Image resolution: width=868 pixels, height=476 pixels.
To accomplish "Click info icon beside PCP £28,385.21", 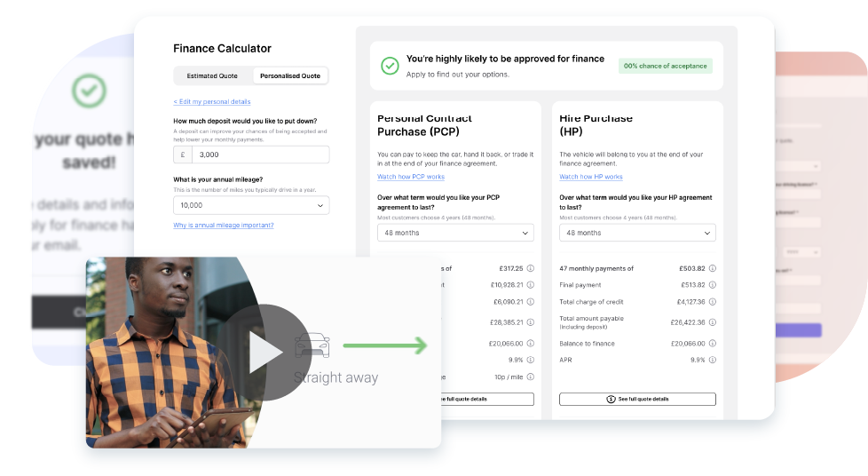I will tap(531, 322).
